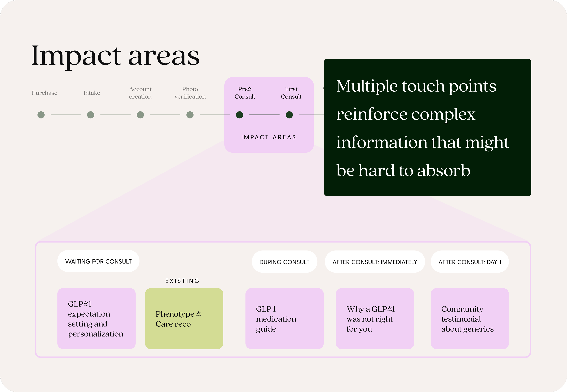Click the leaf icon in Pre-Consult label
Screen dimensions: 567x392
coord(250,89)
